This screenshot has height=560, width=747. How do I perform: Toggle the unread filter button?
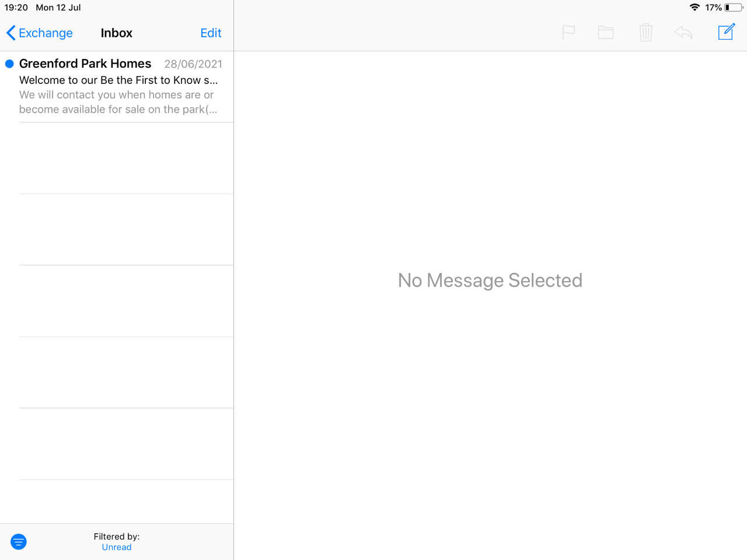pos(19,542)
